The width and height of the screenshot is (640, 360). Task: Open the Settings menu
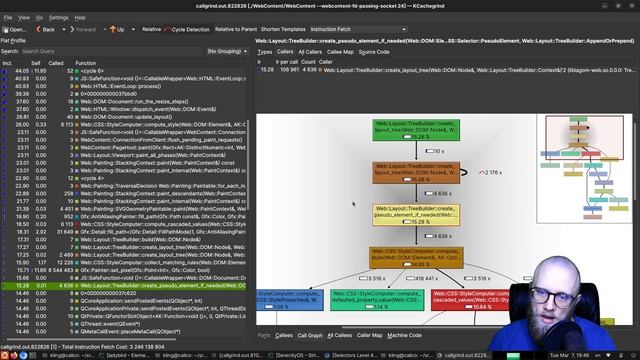[58, 18]
